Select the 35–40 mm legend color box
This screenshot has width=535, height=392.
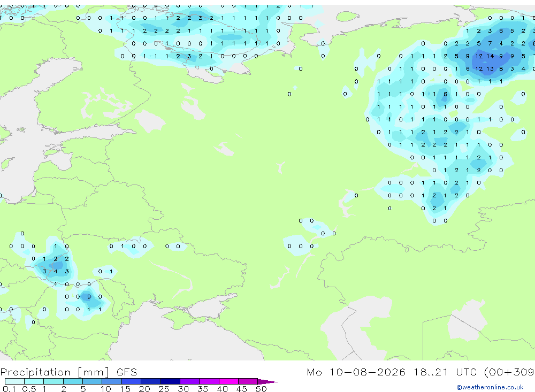[209, 381]
